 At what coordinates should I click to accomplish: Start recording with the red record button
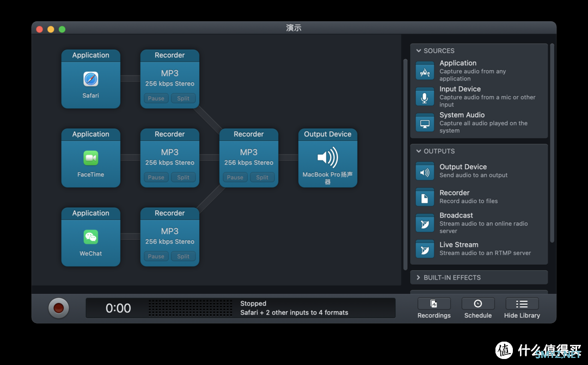58,308
